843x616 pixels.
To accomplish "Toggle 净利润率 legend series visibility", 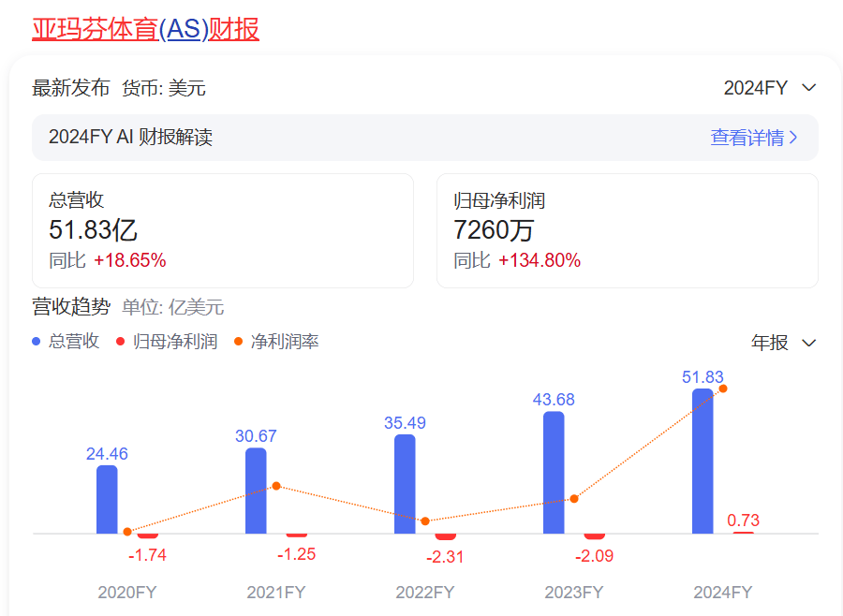I will [x=276, y=342].
